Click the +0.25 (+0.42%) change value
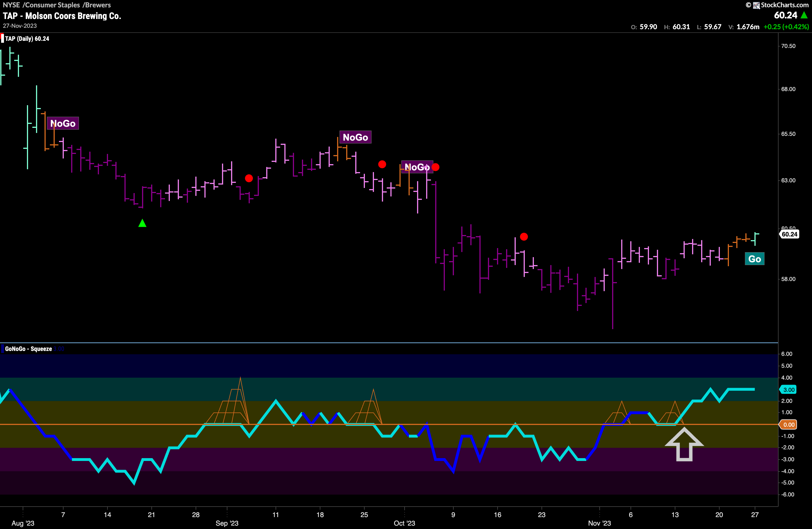Image resolution: width=812 pixels, height=529 pixels. point(786,27)
